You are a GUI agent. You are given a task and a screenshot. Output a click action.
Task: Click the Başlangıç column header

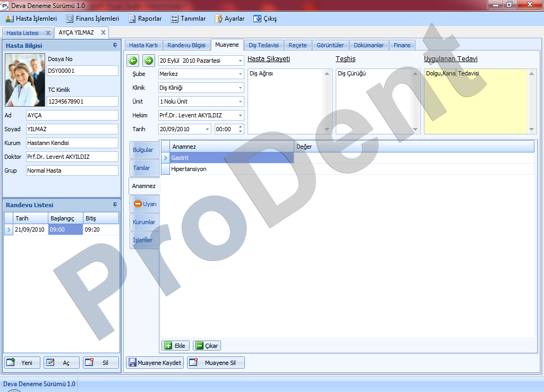tap(65, 218)
